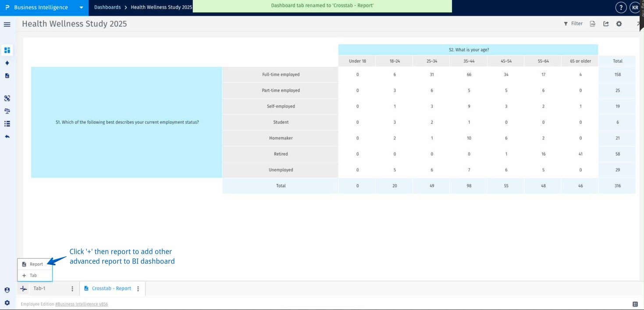Image resolution: width=644 pixels, height=310 pixels.
Task: Open dashboard settings with the gear icon
Action: pyautogui.click(x=619, y=24)
